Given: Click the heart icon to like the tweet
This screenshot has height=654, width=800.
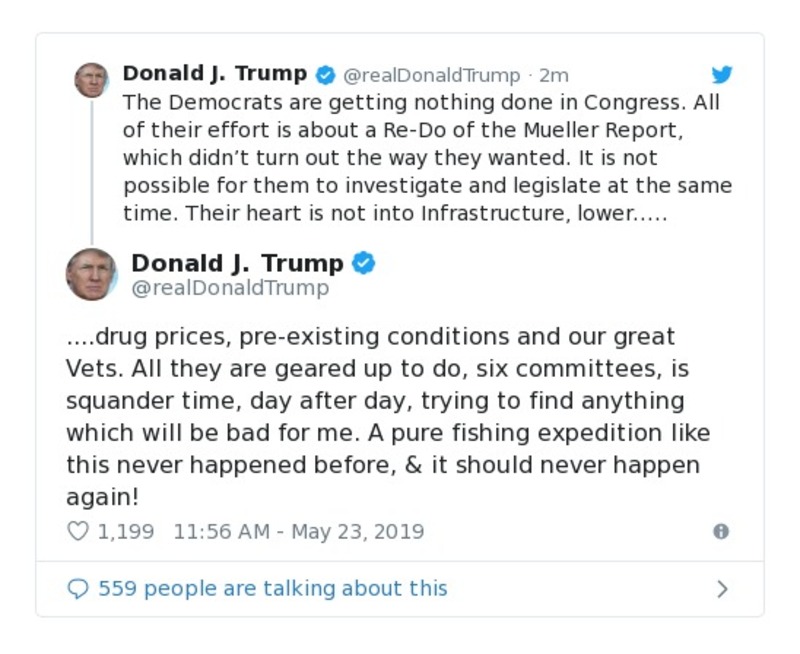Looking at the screenshot, I should pos(77,531).
